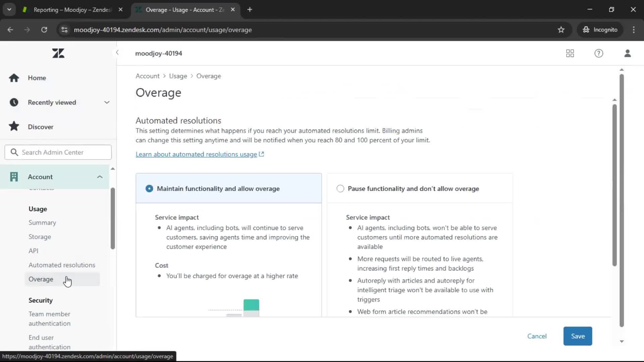The image size is (644, 362).
Task: Go to Home in sidebar
Action: [x=37, y=78]
